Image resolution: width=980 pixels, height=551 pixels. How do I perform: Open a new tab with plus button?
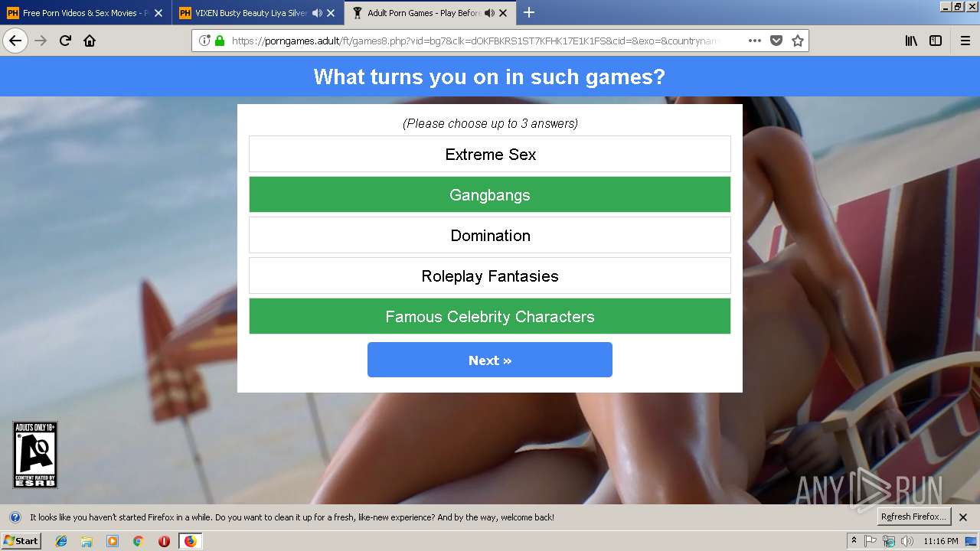click(529, 12)
